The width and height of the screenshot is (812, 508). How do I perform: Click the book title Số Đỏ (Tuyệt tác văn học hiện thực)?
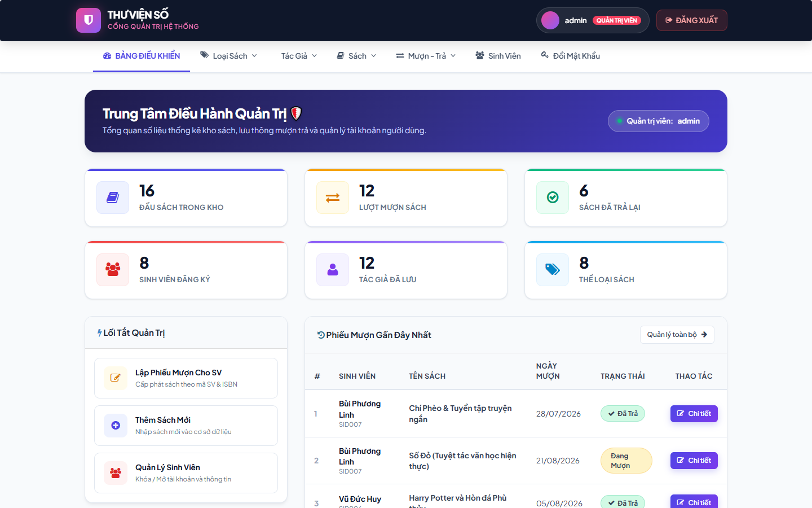pos(462,461)
